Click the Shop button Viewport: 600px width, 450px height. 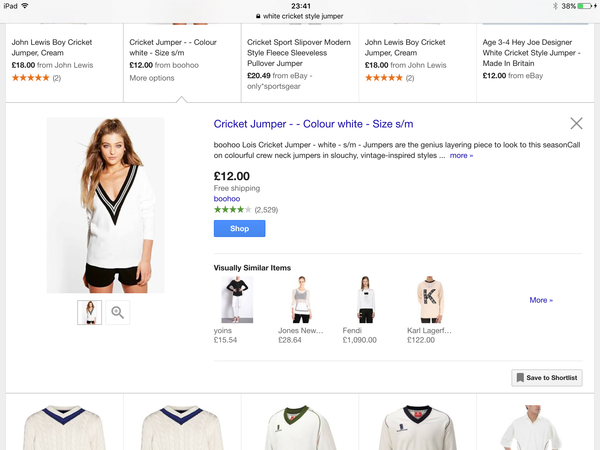(x=240, y=228)
